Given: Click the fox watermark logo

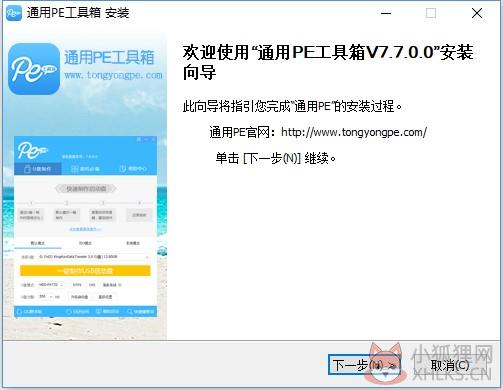Looking at the screenshot, I should (x=385, y=363).
